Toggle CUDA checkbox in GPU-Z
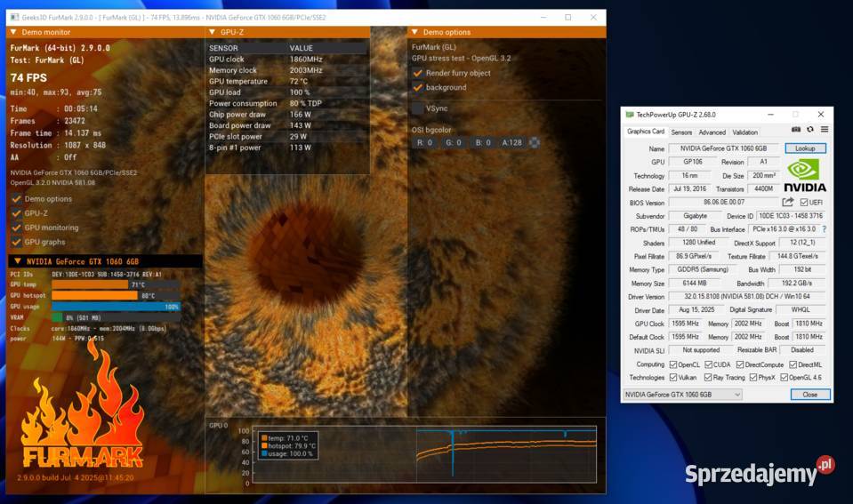 coord(708,364)
